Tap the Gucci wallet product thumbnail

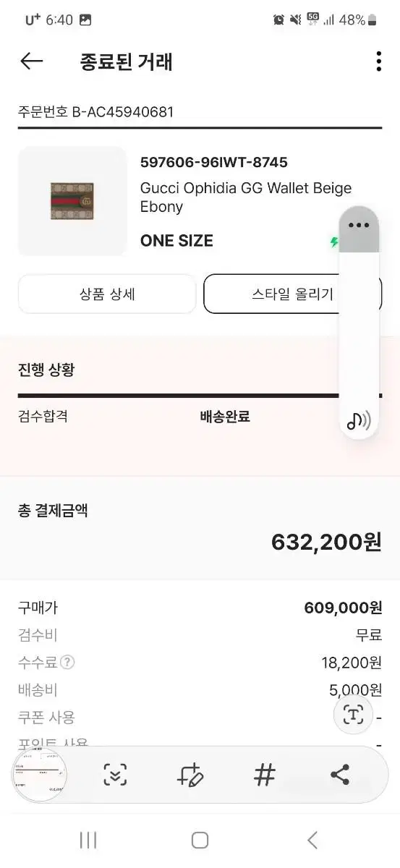[72, 201]
